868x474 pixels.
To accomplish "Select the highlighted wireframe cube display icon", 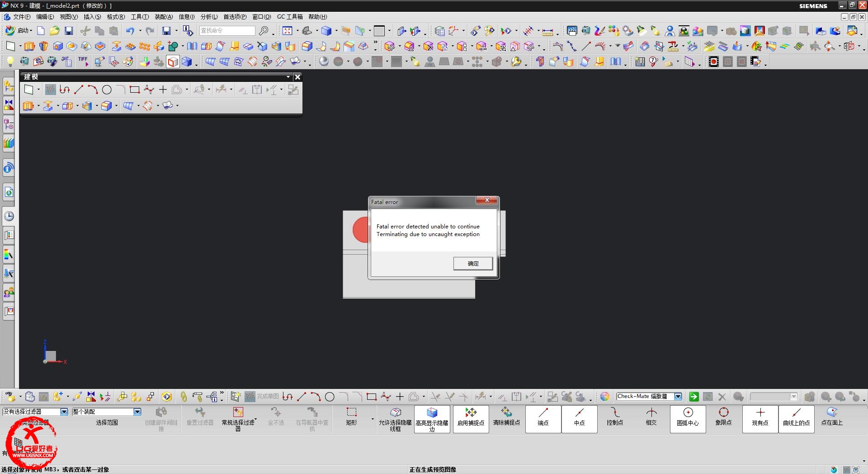I will [173, 62].
